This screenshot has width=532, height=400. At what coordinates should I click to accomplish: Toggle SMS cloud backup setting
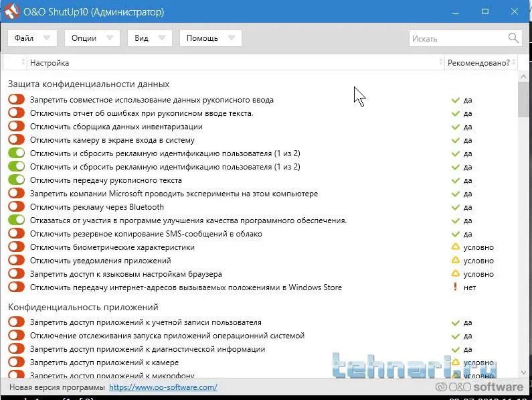(x=16, y=233)
